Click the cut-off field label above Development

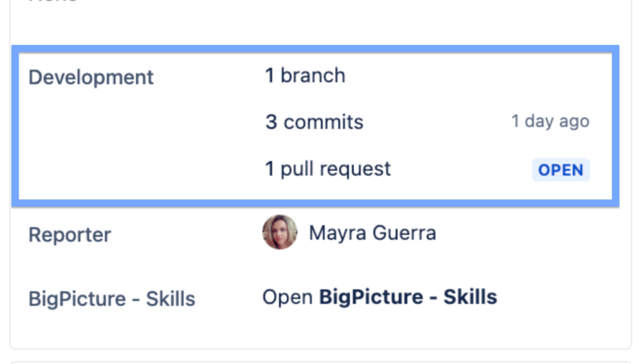click(53, 1)
